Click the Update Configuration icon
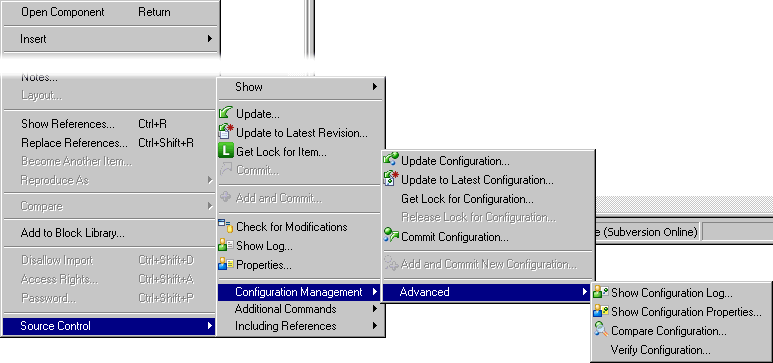The width and height of the screenshot is (773, 363). (391, 160)
